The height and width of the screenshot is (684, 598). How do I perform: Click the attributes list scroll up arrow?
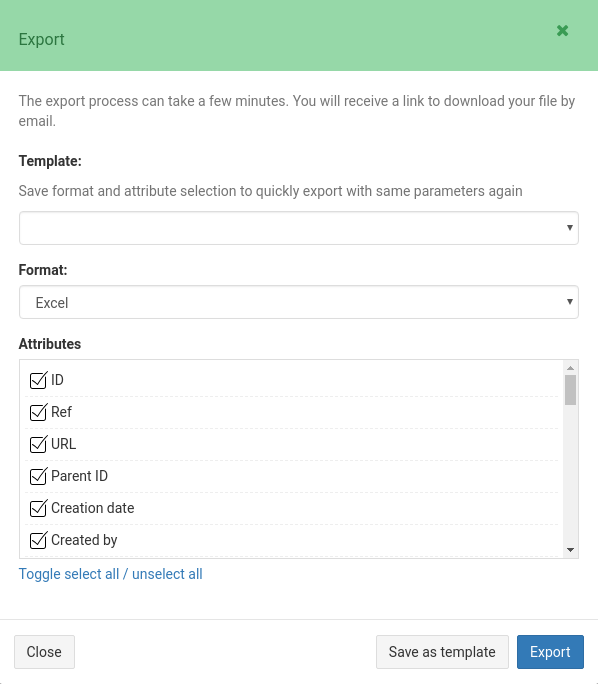[x=570, y=368]
